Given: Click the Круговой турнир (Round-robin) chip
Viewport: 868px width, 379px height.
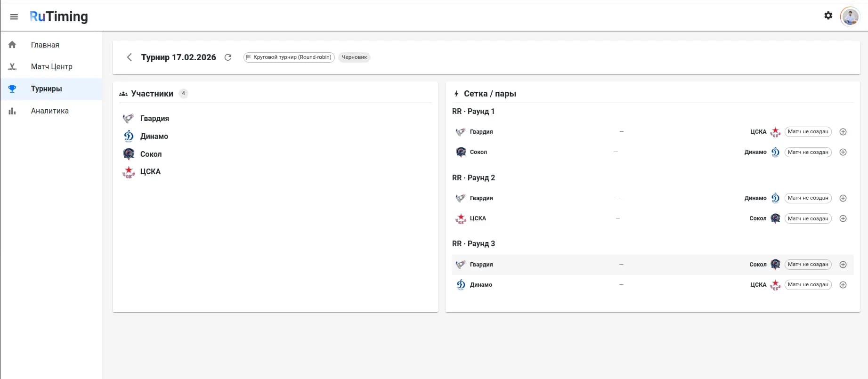Looking at the screenshot, I should (x=289, y=57).
